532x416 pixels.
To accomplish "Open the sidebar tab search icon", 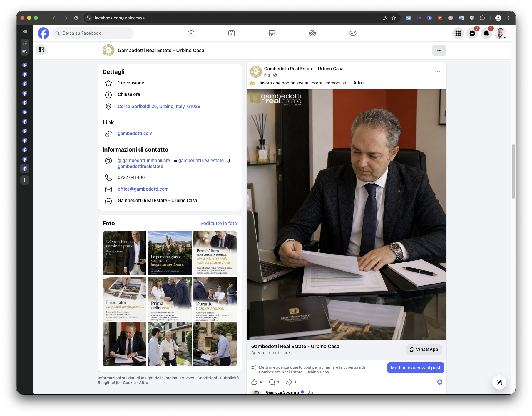I will pyautogui.click(x=25, y=51).
